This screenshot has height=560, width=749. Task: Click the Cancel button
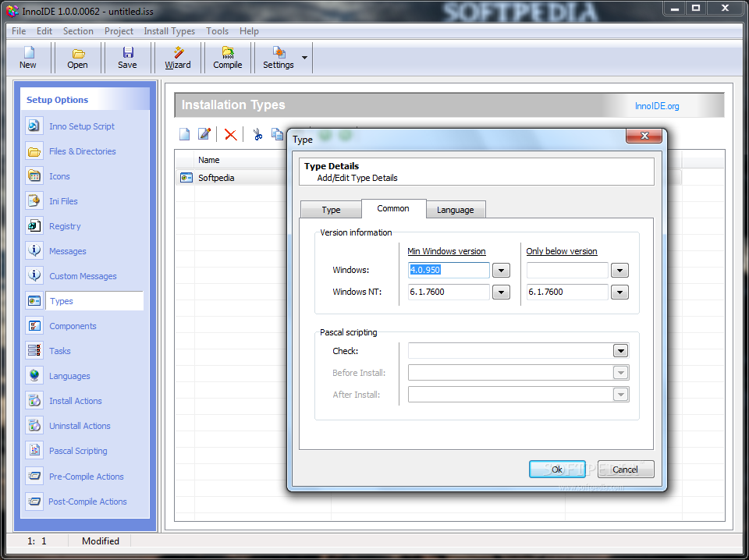click(625, 470)
